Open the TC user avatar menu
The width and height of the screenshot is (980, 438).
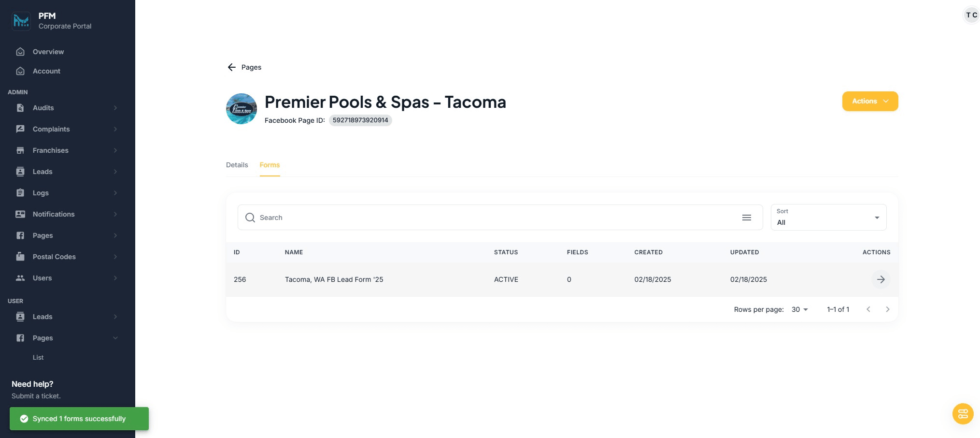971,15
